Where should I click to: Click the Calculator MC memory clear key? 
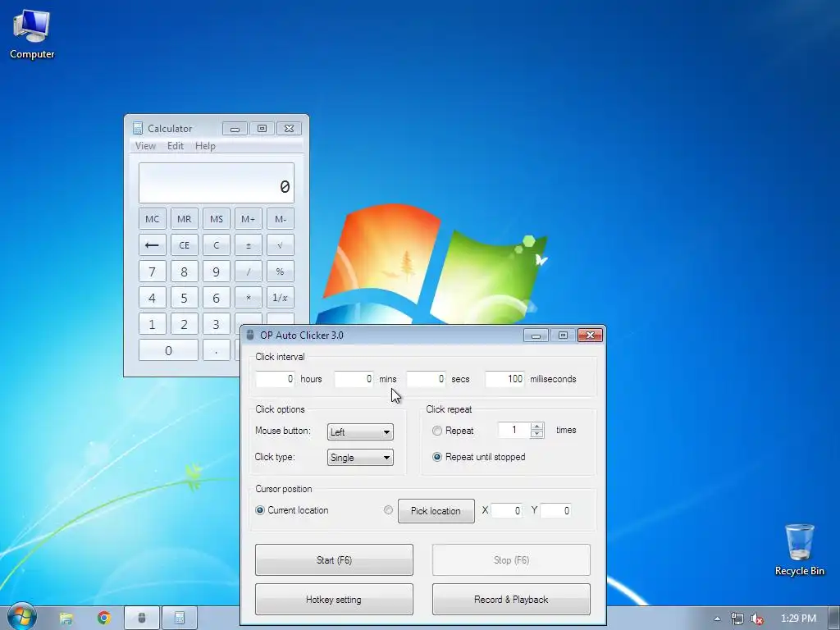[152, 219]
